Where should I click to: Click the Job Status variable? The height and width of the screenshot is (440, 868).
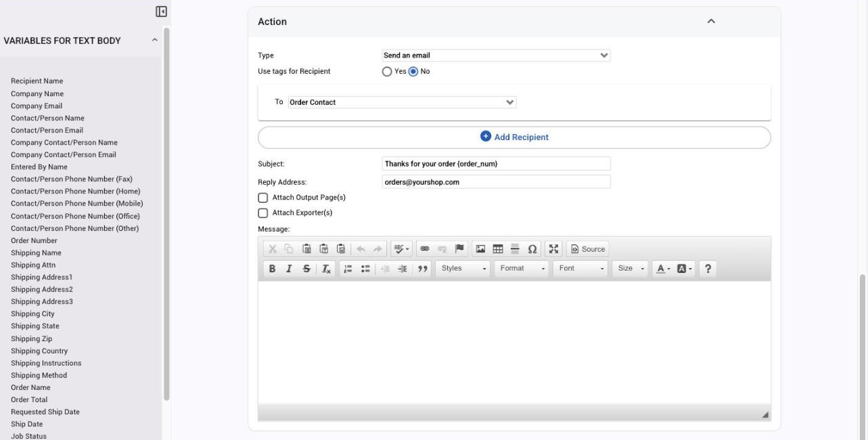click(x=28, y=437)
